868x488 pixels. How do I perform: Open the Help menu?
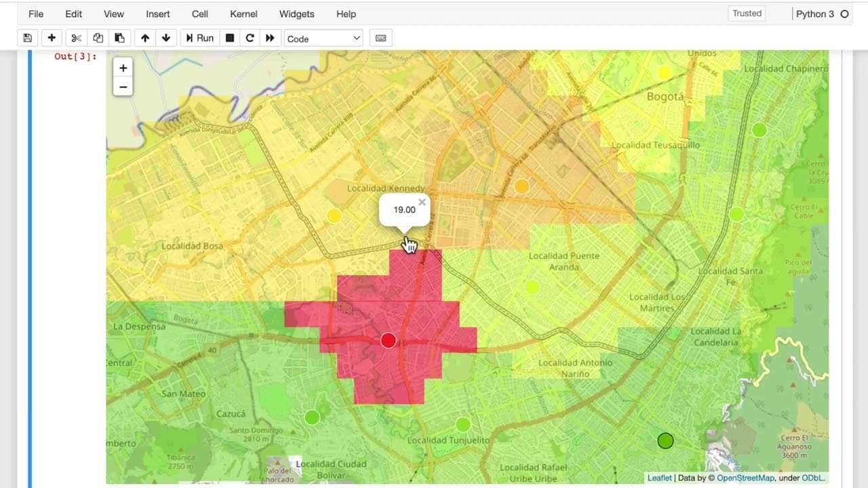click(x=346, y=14)
